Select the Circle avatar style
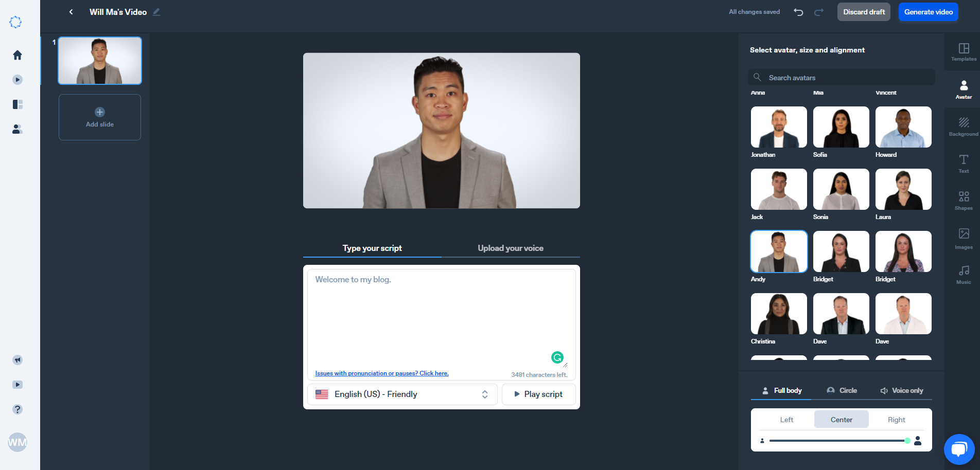Viewport: 980px width, 470px height. (x=842, y=390)
